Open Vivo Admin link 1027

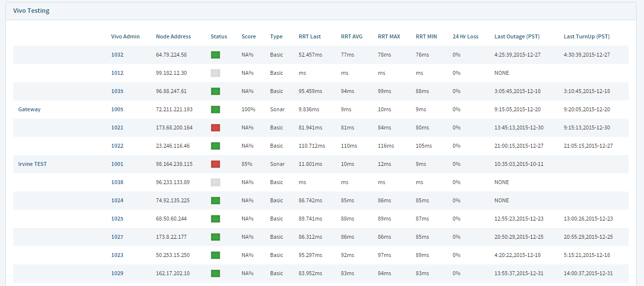coord(117,237)
